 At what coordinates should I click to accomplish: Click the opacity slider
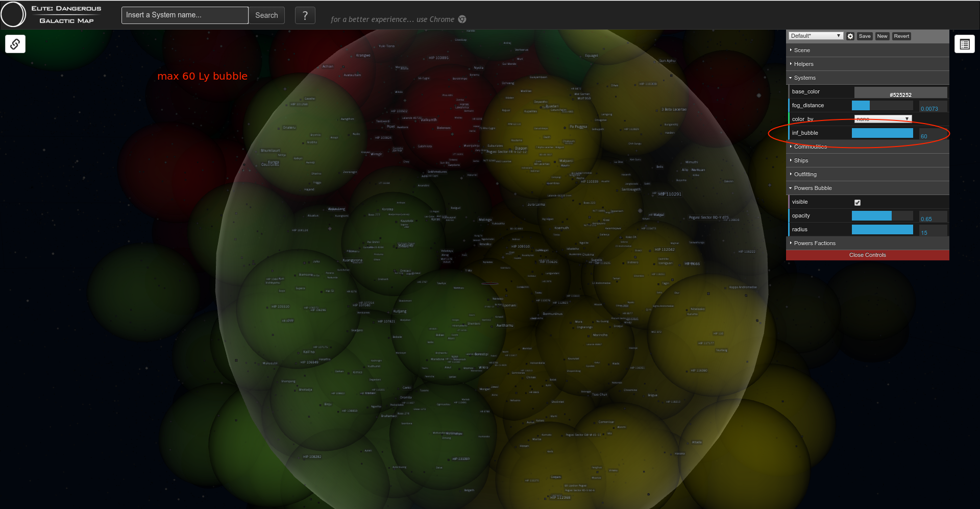tap(883, 216)
